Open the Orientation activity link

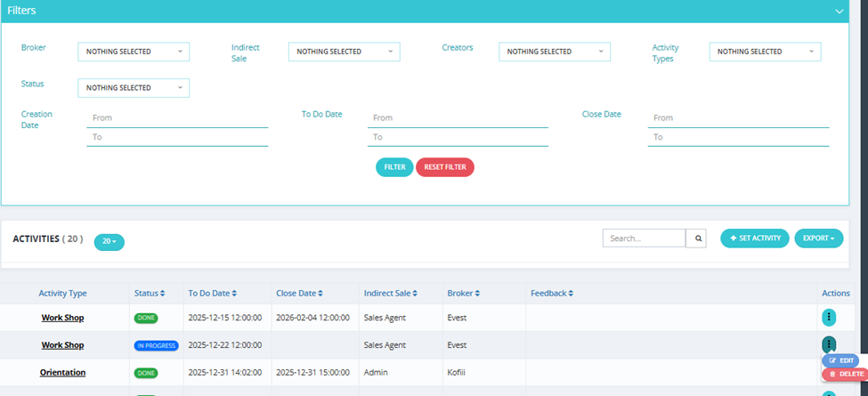[x=62, y=372]
